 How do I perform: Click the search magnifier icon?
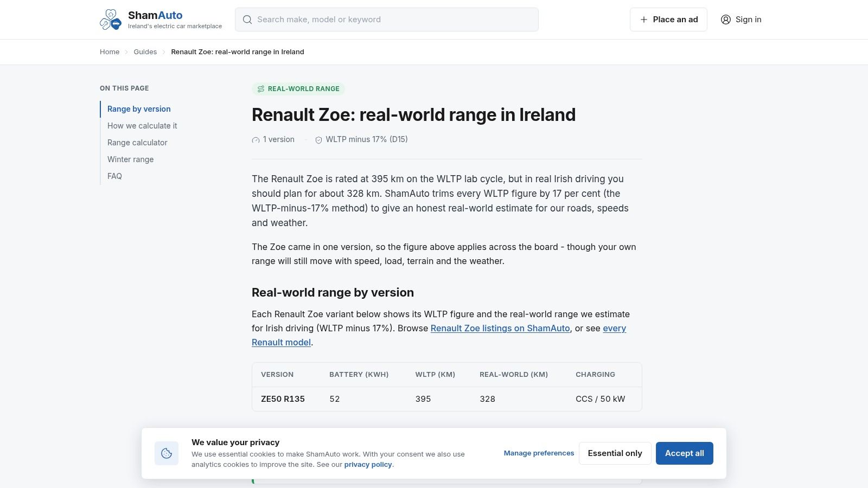coord(247,20)
